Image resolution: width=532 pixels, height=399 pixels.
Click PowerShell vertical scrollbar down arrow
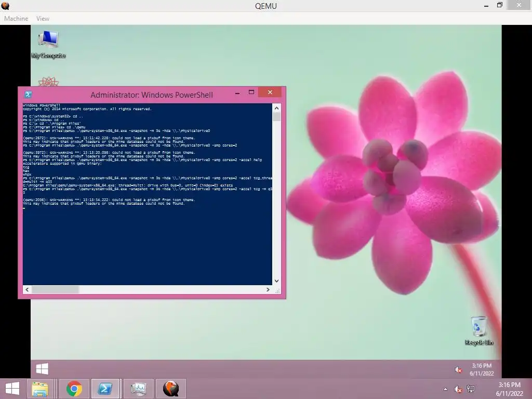276,281
